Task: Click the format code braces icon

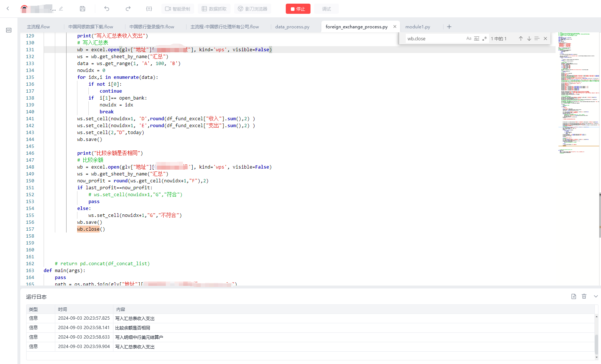Action: click(149, 9)
